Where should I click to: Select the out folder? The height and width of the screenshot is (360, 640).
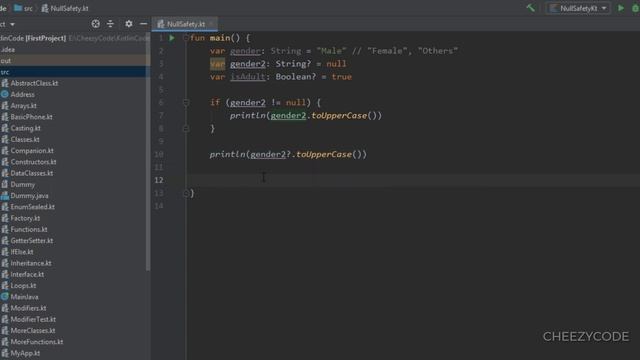tap(6, 60)
